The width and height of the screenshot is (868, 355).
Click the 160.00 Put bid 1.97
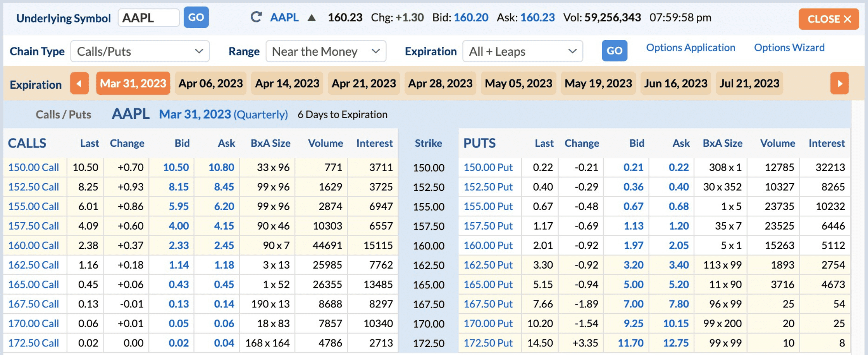(x=634, y=245)
